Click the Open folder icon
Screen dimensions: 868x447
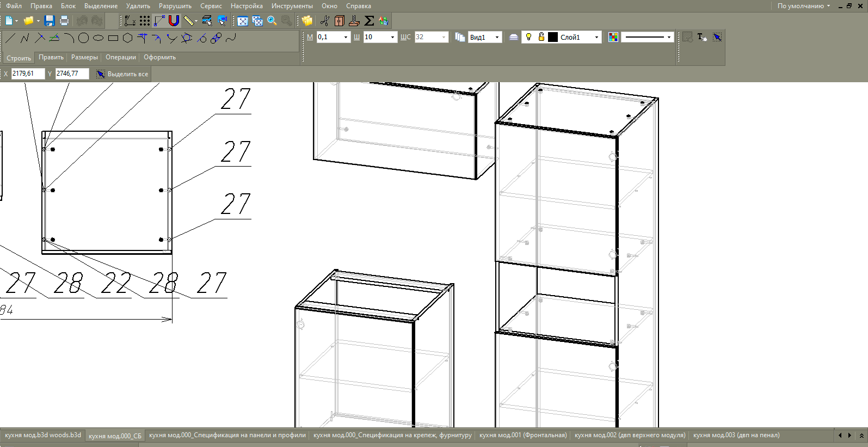pyautogui.click(x=28, y=21)
